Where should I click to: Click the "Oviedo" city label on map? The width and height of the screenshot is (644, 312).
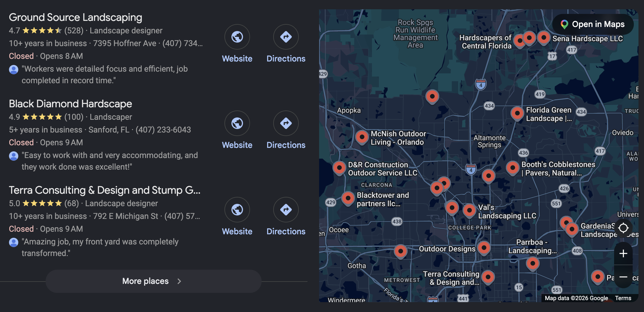(623, 133)
